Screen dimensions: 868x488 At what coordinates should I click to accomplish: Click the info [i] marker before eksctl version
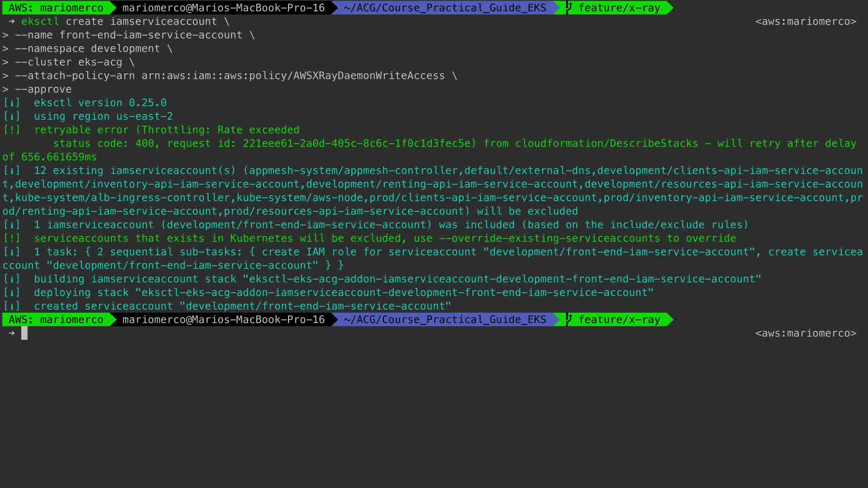coord(12,103)
